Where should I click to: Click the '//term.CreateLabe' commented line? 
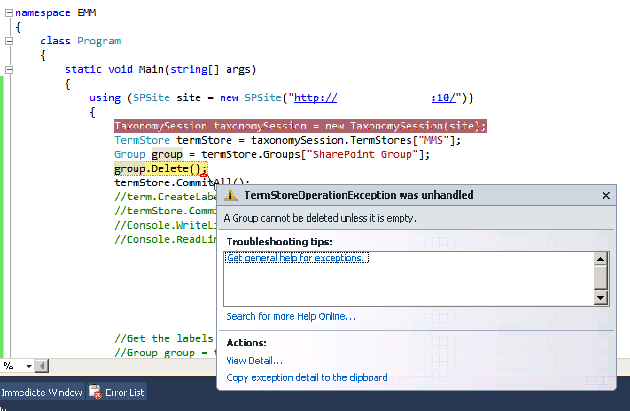[165, 197]
